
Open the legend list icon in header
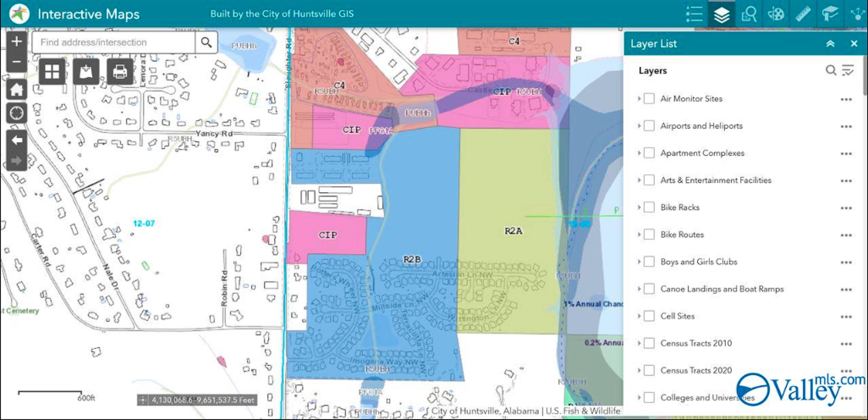[694, 14]
